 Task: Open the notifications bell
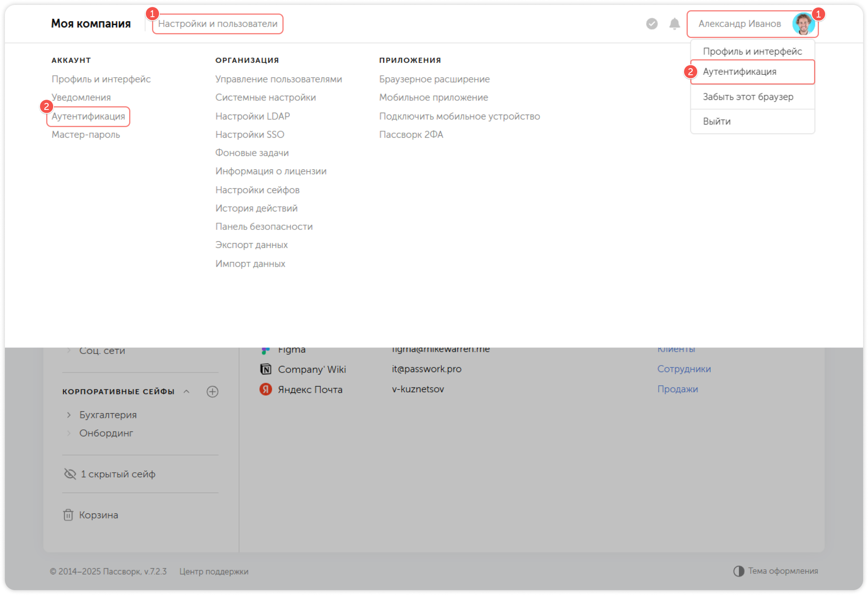(674, 25)
